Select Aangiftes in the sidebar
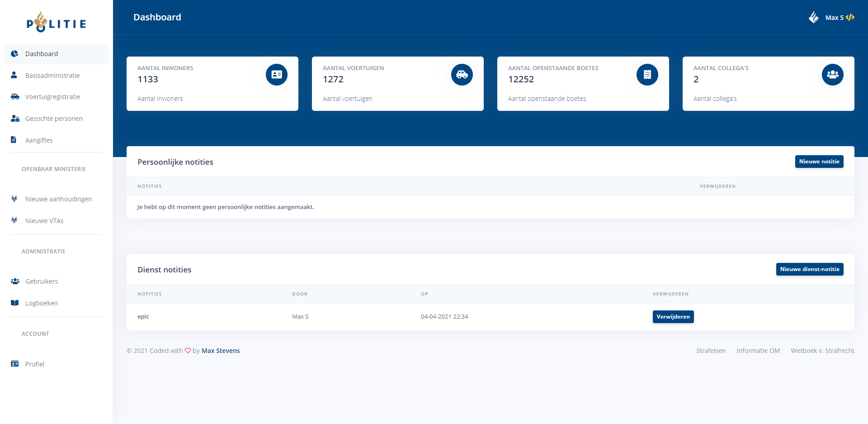The width and height of the screenshot is (868, 424). tap(39, 140)
